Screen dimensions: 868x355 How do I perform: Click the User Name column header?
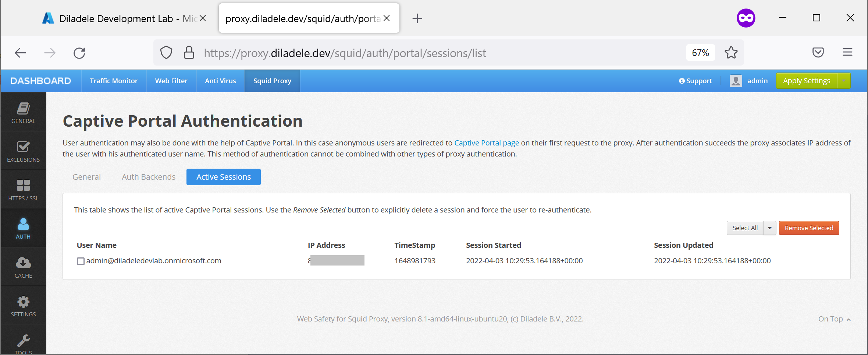[x=97, y=245]
